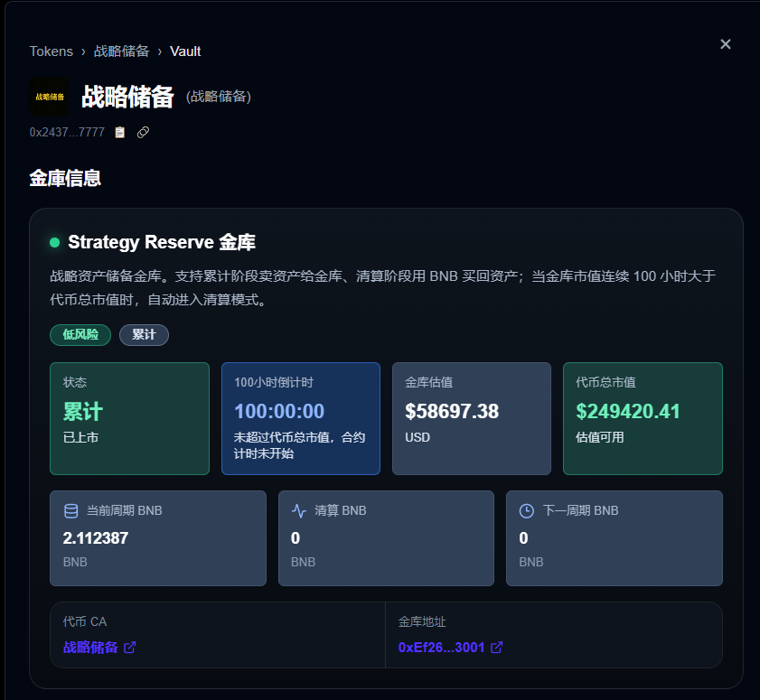
Task: Click the 金库估值 label
Action: (428, 382)
